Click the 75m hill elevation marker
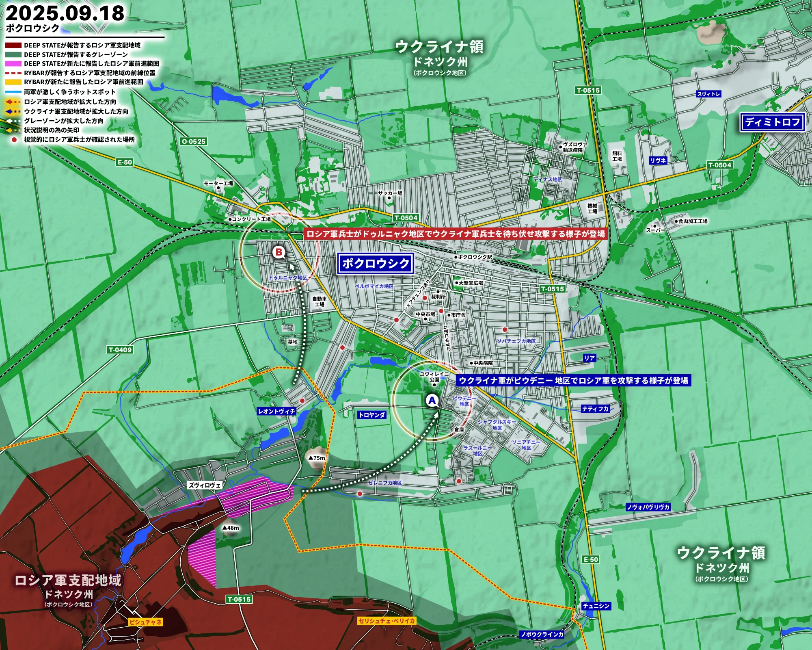Screen dimensions: 812x650 click(x=317, y=458)
